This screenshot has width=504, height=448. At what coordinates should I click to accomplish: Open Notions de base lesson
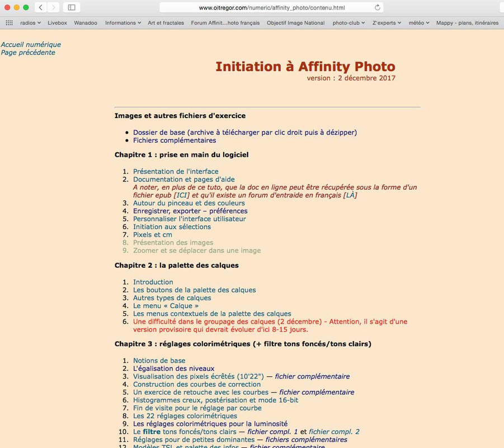coord(159,361)
